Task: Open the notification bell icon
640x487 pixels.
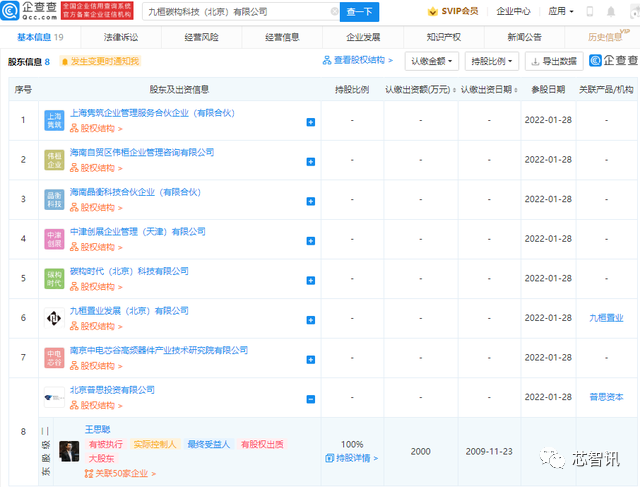Action: (611, 11)
